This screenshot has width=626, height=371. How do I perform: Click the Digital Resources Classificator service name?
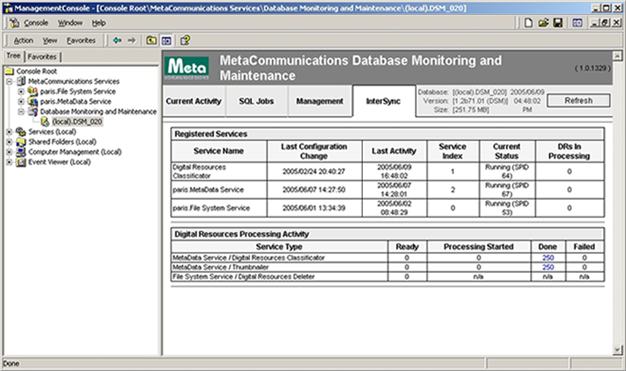point(199,171)
